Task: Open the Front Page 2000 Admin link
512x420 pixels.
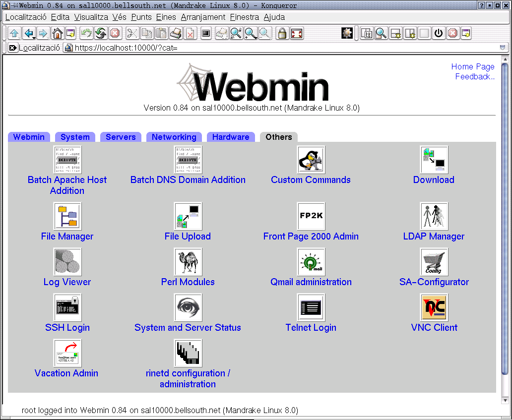Action: [311, 236]
